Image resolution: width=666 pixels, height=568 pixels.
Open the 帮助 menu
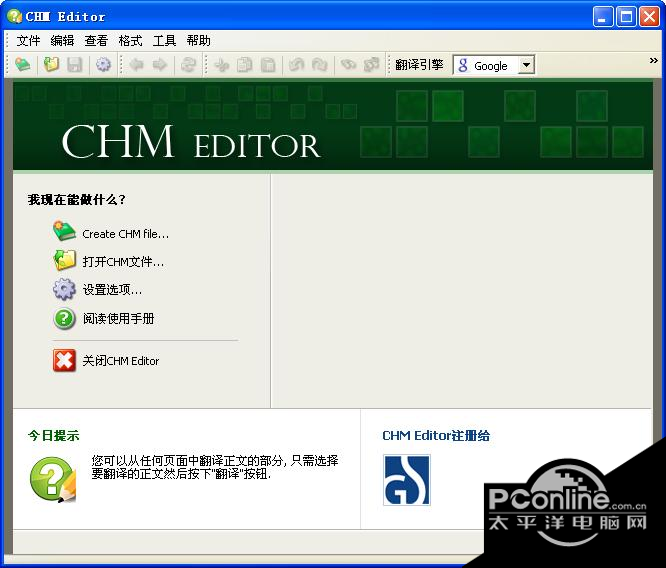[198, 41]
